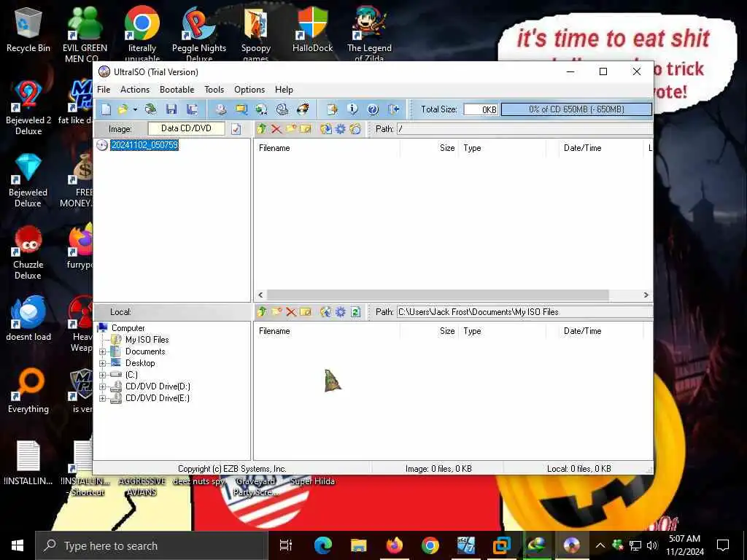Click the blue Info toolbar icon
Image resolution: width=747 pixels, height=560 pixels.
point(352,109)
